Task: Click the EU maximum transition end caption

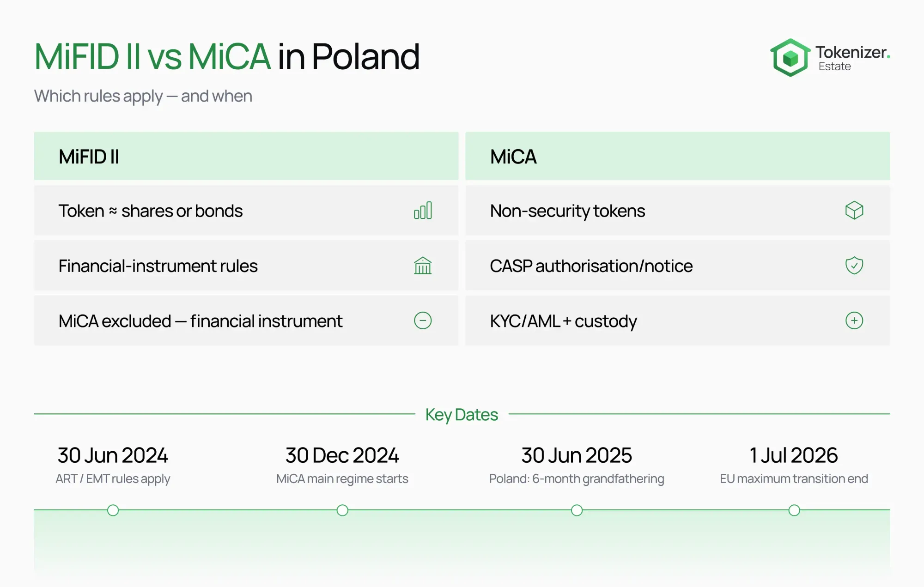Action: coord(794,479)
